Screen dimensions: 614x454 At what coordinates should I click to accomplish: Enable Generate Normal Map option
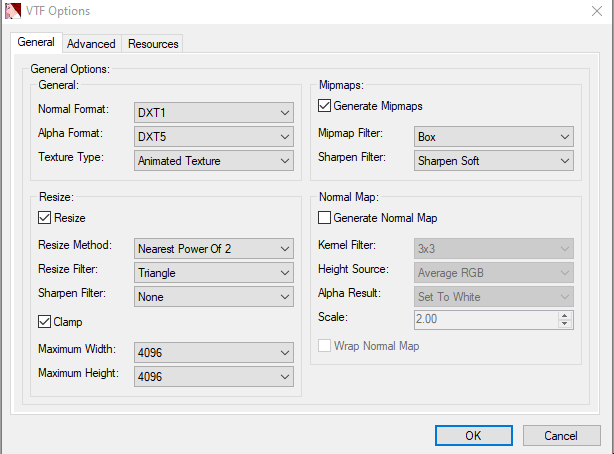[324, 218]
